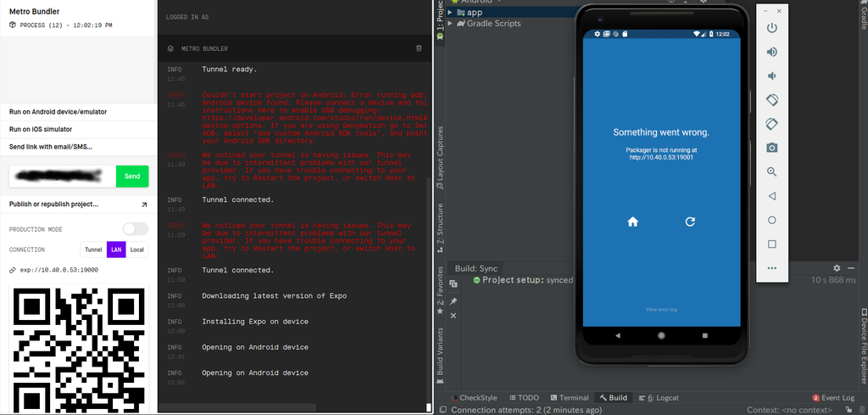The image size is (868, 415).
Task: Click the X icon in Build panel sidebar
Action: click(x=453, y=316)
